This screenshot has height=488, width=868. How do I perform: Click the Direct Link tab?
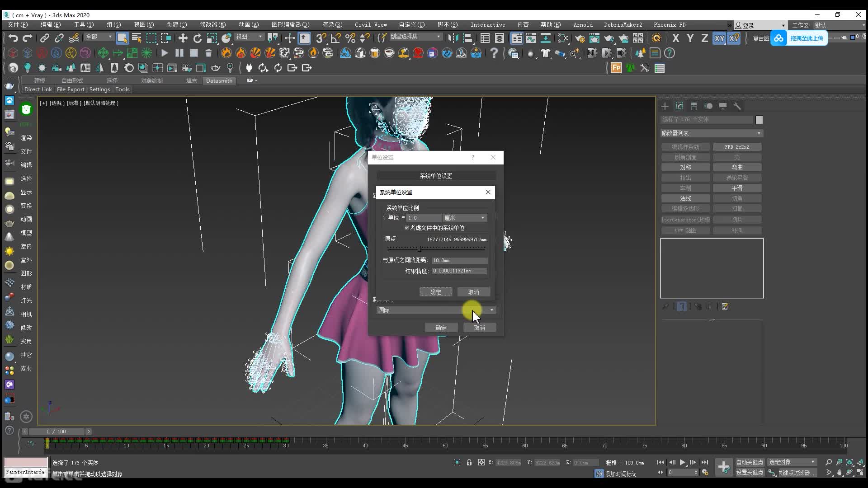pyautogui.click(x=38, y=89)
